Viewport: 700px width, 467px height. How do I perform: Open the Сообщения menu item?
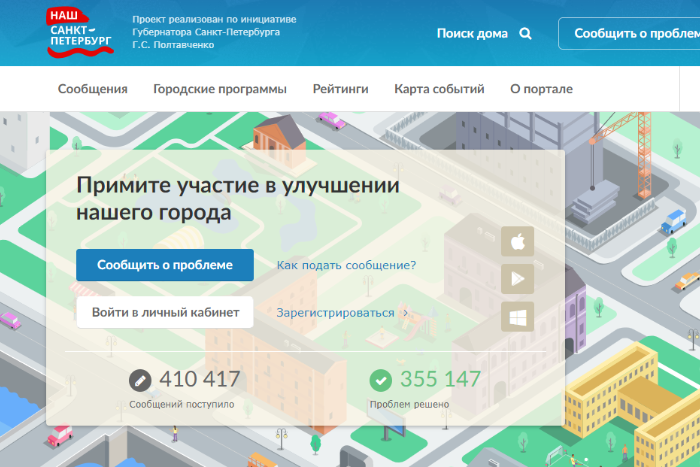[x=93, y=89]
